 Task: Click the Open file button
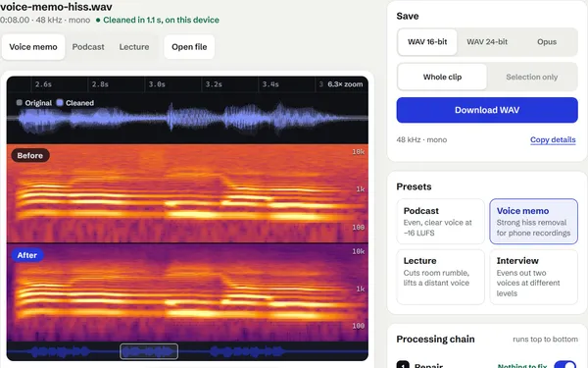click(189, 47)
